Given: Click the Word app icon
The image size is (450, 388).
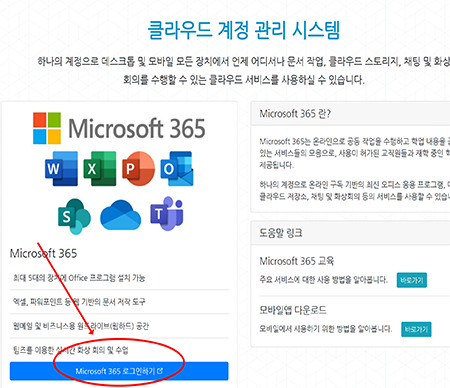Looking at the screenshot, I should point(62,169).
